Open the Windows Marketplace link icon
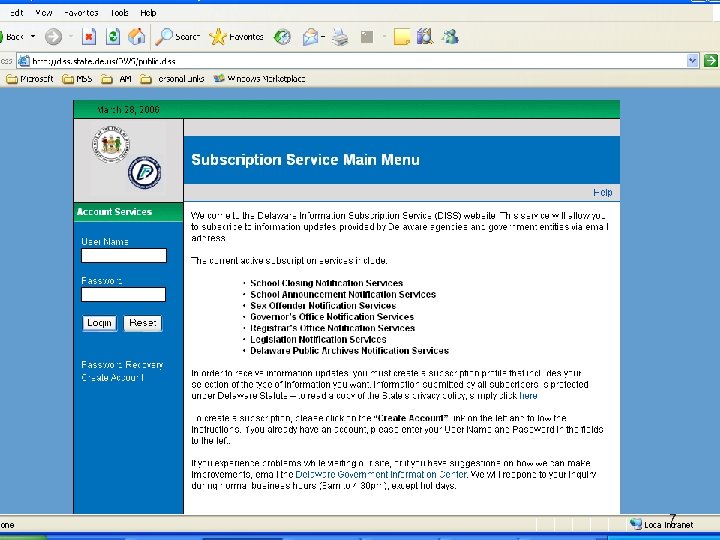Screen dimensions: 720x540 click(219, 79)
